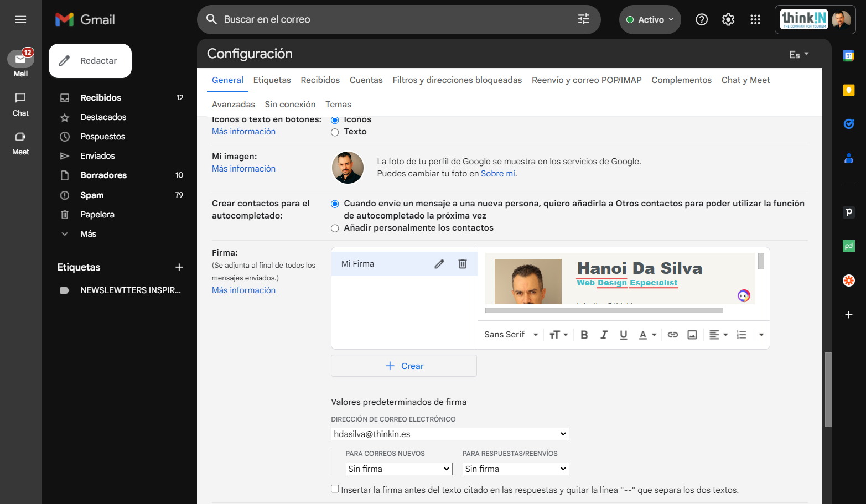This screenshot has height=504, width=866.
Task: Open the settings gear icon
Action: pos(728,19)
